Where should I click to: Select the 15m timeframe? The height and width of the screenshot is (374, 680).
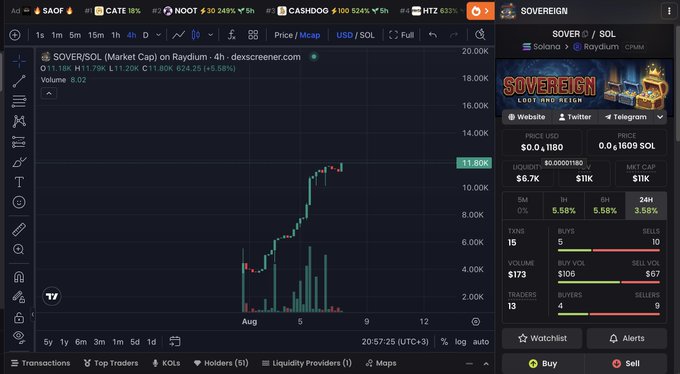96,35
